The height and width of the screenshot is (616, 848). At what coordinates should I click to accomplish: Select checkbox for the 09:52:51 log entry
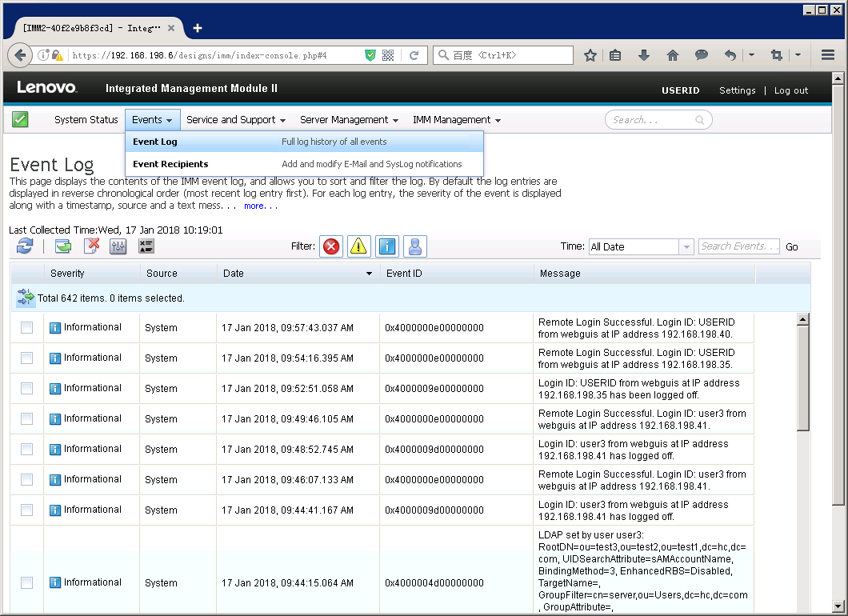pos(26,388)
